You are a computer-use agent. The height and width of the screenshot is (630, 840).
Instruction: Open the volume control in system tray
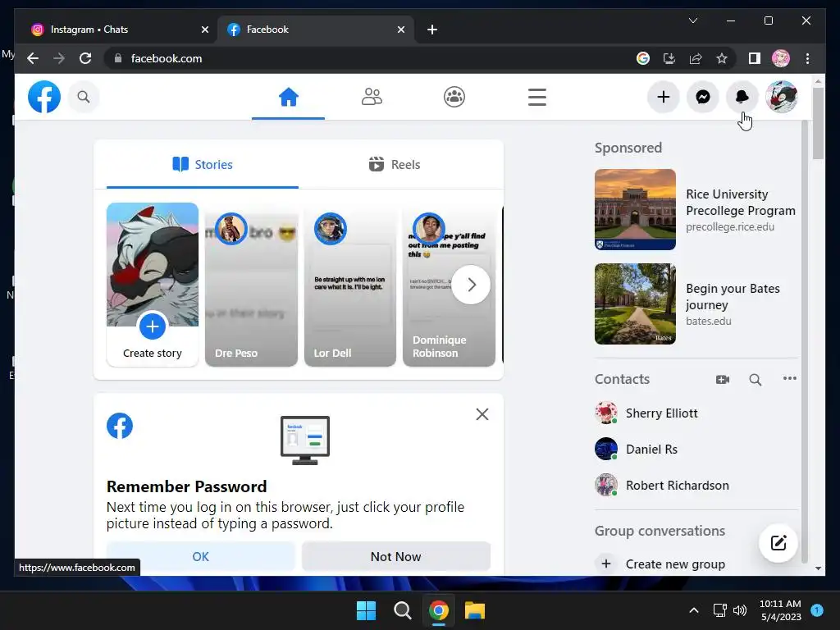[x=740, y=610]
